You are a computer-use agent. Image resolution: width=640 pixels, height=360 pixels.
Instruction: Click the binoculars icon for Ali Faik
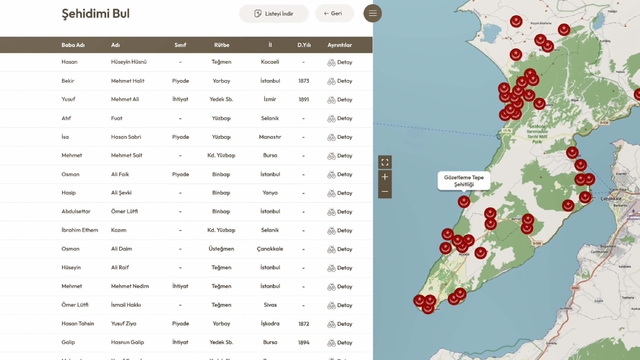tap(331, 175)
